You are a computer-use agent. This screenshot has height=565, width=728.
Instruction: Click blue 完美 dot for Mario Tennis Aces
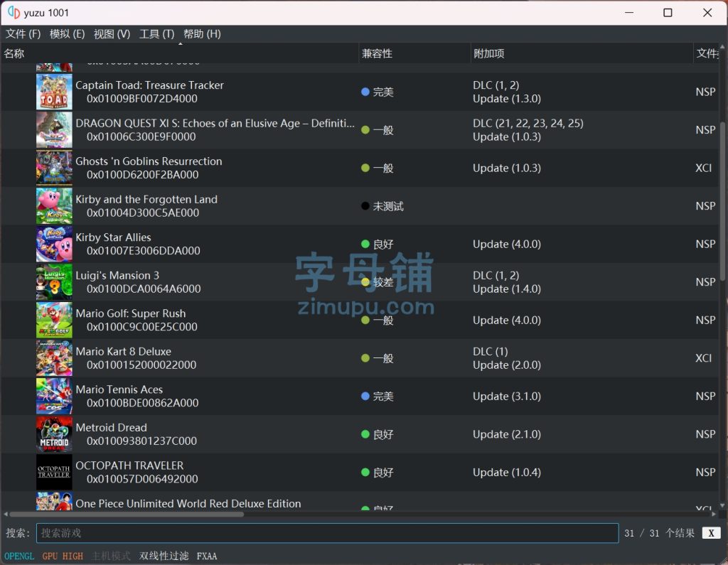365,396
